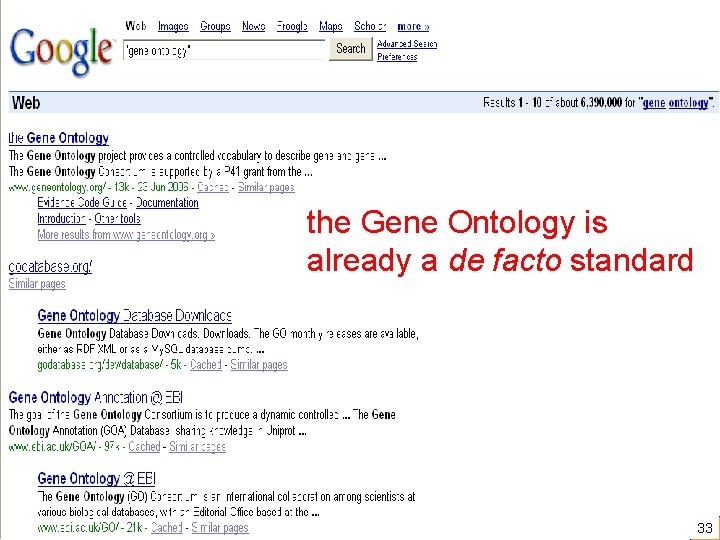Open Gene Ontology Database Downloads result
The image size is (720, 540).
point(134,315)
